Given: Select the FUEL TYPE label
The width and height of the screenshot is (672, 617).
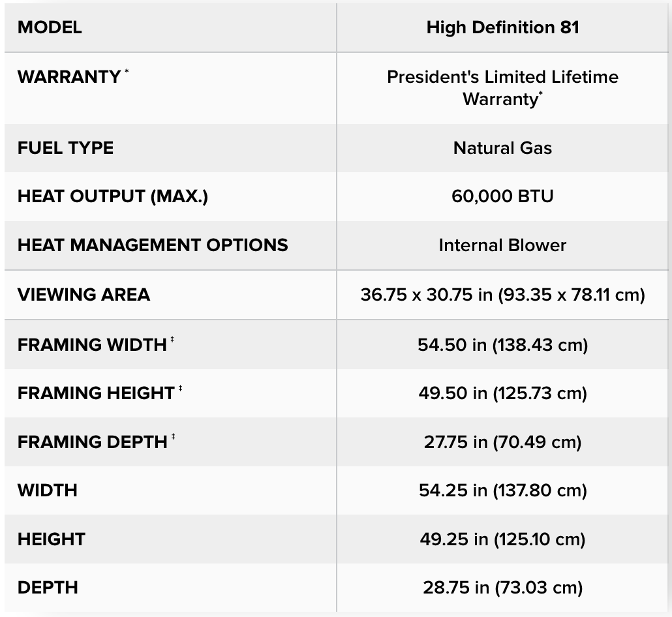Looking at the screenshot, I should (65, 147).
